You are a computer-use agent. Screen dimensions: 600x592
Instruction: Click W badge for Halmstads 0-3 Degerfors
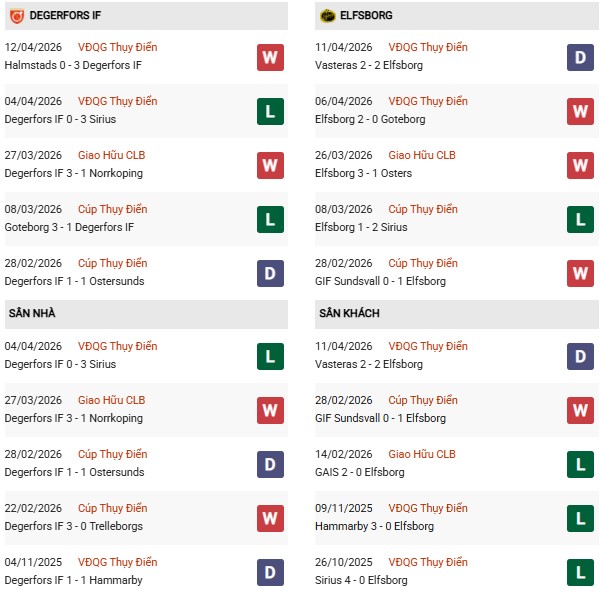(270, 57)
